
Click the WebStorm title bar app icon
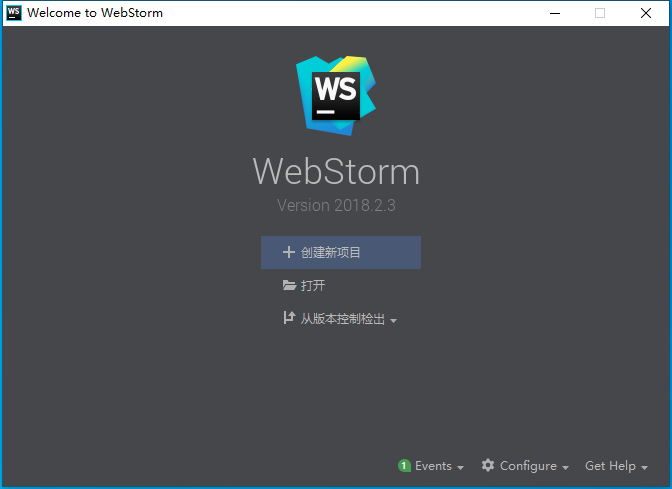click(14, 13)
